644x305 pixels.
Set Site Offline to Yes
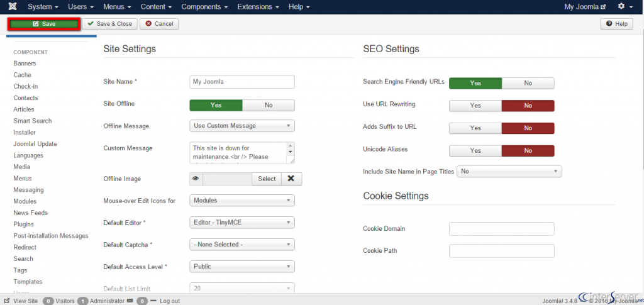point(216,105)
